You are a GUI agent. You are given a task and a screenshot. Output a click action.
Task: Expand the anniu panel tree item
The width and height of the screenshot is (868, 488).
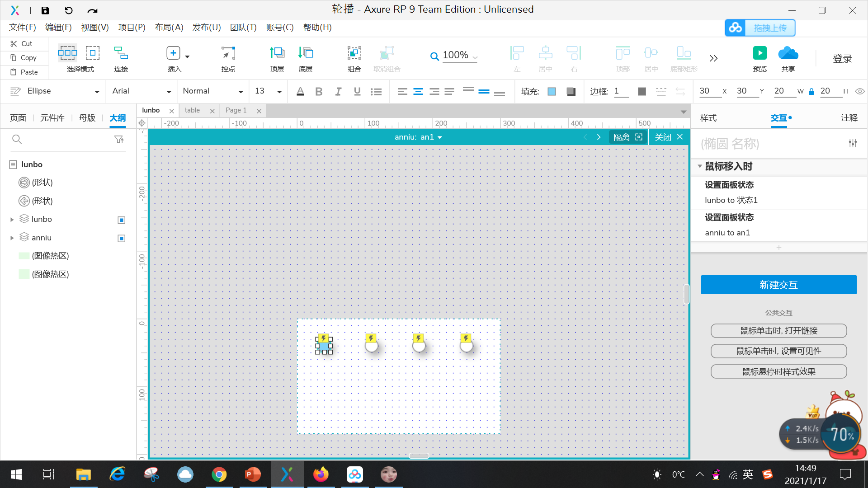pos(12,238)
